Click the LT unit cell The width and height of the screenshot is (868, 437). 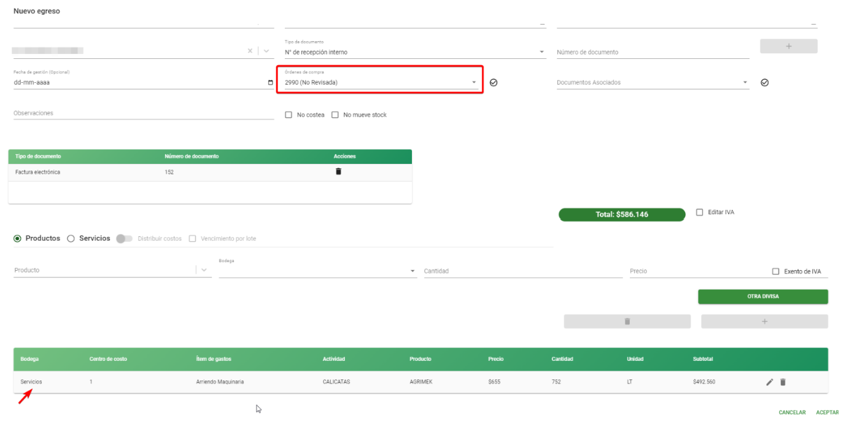[630, 382]
